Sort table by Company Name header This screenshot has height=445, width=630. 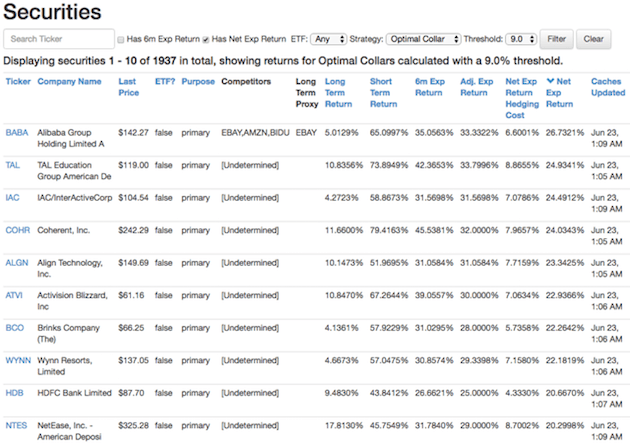69,81
